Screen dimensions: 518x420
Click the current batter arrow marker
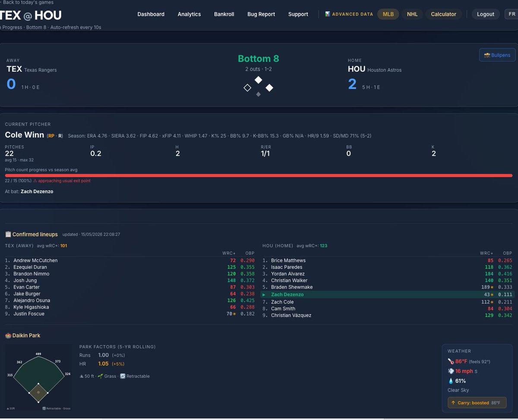coord(264,295)
